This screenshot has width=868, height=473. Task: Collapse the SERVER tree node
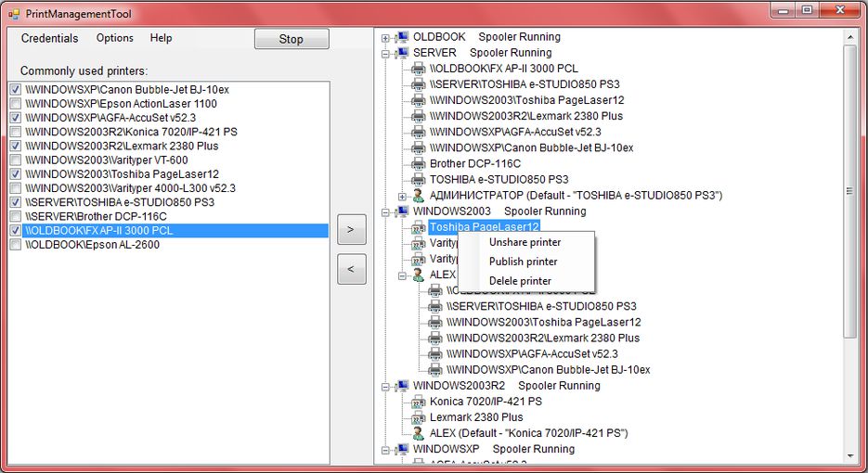(386, 54)
